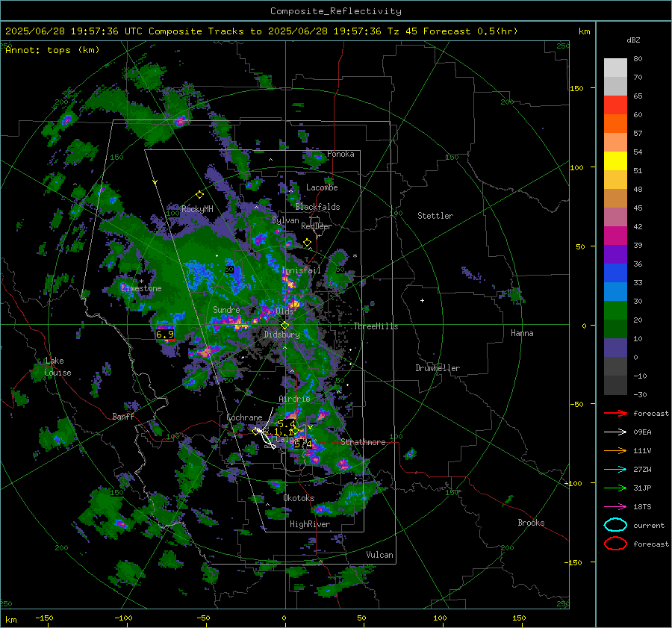The height and width of the screenshot is (628, 672).
Task: Click the Stettler town label
Action: (435, 216)
